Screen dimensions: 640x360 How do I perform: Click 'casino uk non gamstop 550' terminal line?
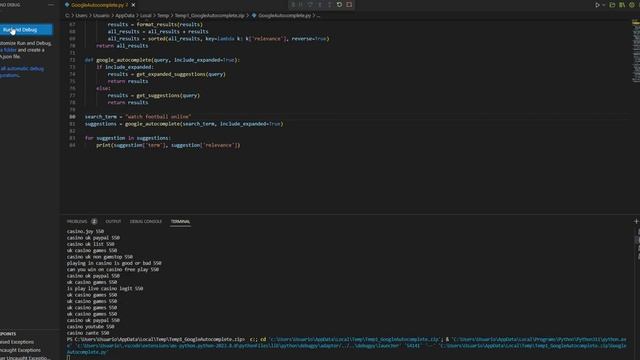point(100,257)
